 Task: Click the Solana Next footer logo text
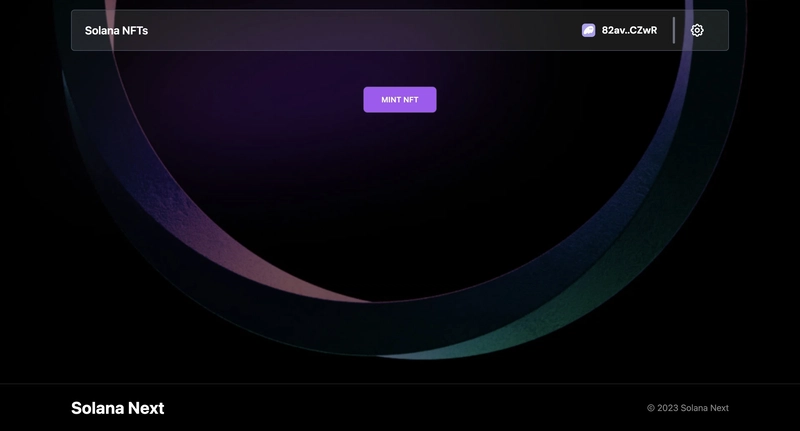pos(117,408)
